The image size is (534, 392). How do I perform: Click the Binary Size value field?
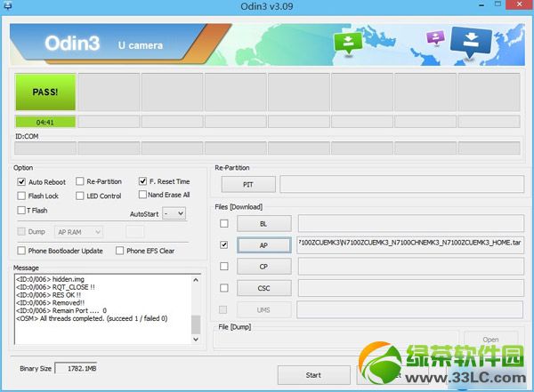[x=77, y=368]
